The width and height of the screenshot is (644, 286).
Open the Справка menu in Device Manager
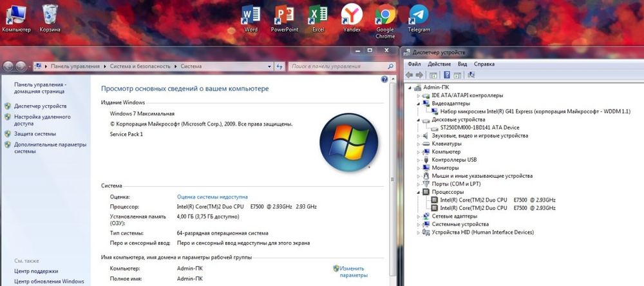coord(484,64)
